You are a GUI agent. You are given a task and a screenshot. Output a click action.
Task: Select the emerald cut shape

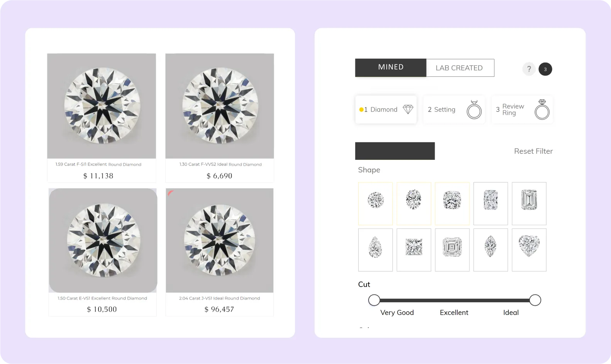(x=529, y=203)
